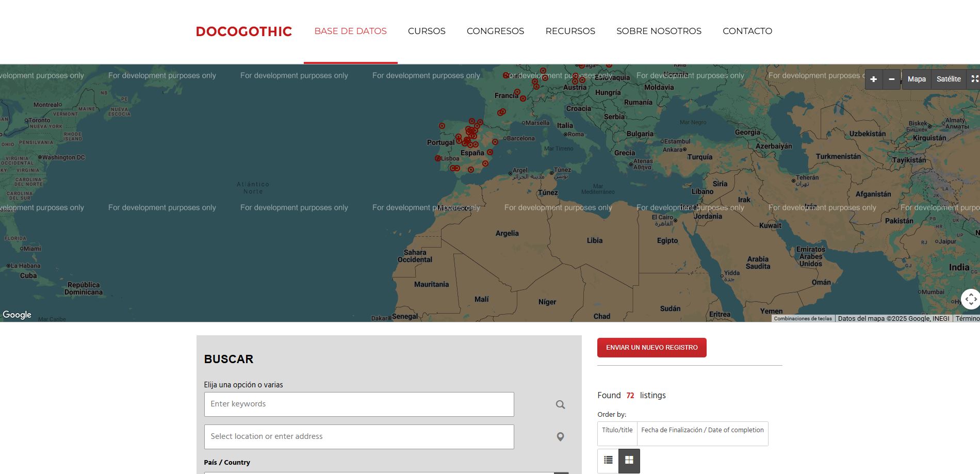This screenshot has height=474, width=980.
Task: Zoom out of the map with minus button
Action: pyautogui.click(x=891, y=79)
